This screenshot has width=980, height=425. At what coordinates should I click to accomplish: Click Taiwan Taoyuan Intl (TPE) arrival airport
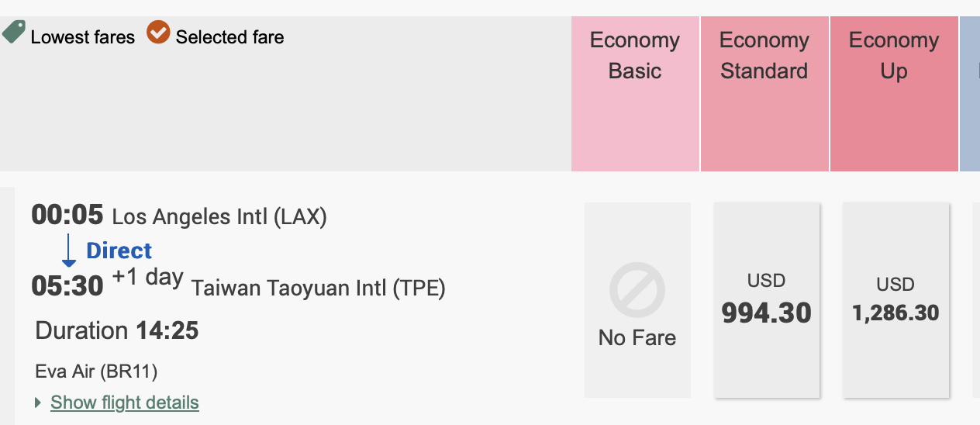coord(318,289)
